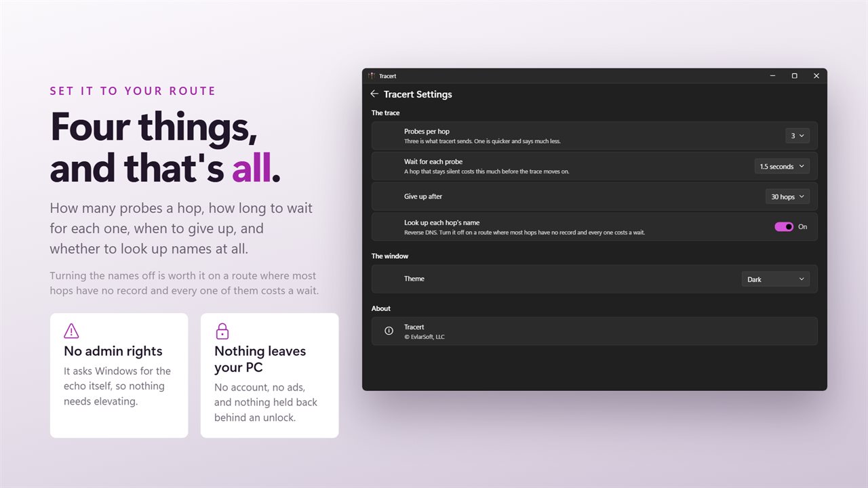This screenshot has height=488, width=868.
Task: Minimize the Tracert window
Action: [772, 76]
